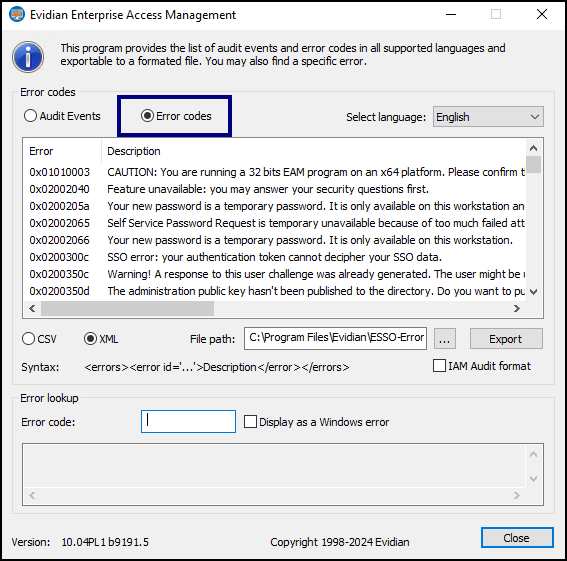Image resolution: width=567 pixels, height=561 pixels.
Task: Select error row 0x02002040
Action: [274, 189]
